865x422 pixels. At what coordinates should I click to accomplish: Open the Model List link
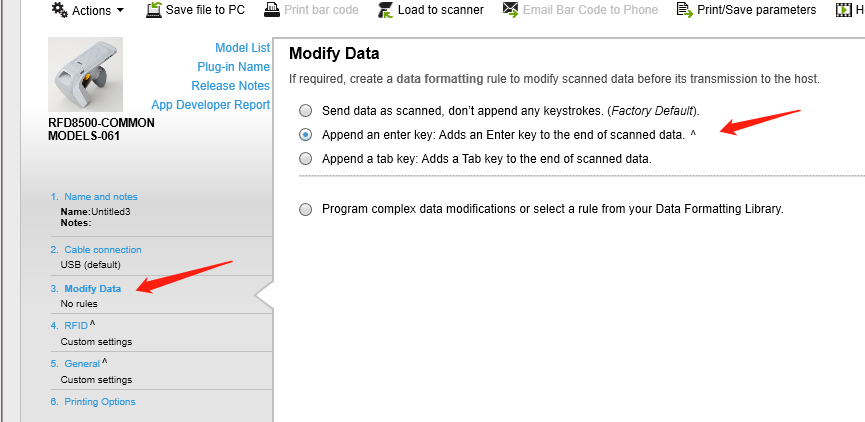coord(242,48)
